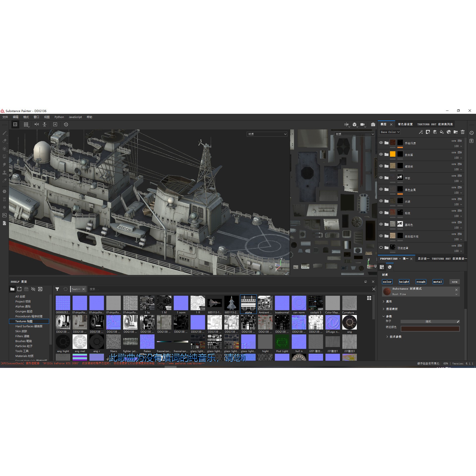Screen dimensions: 476x476
Task: Open the Photoshop export icon in left sidebar
Action: tap(4, 215)
